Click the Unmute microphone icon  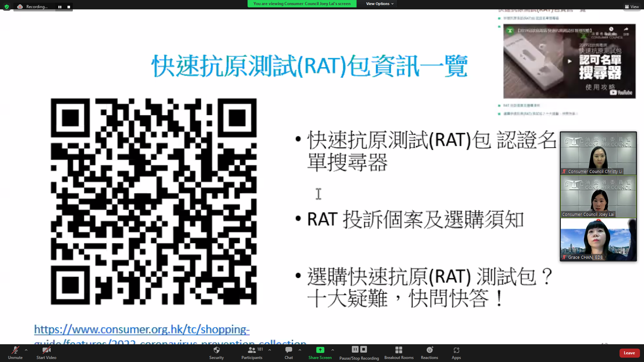coord(15,350)
